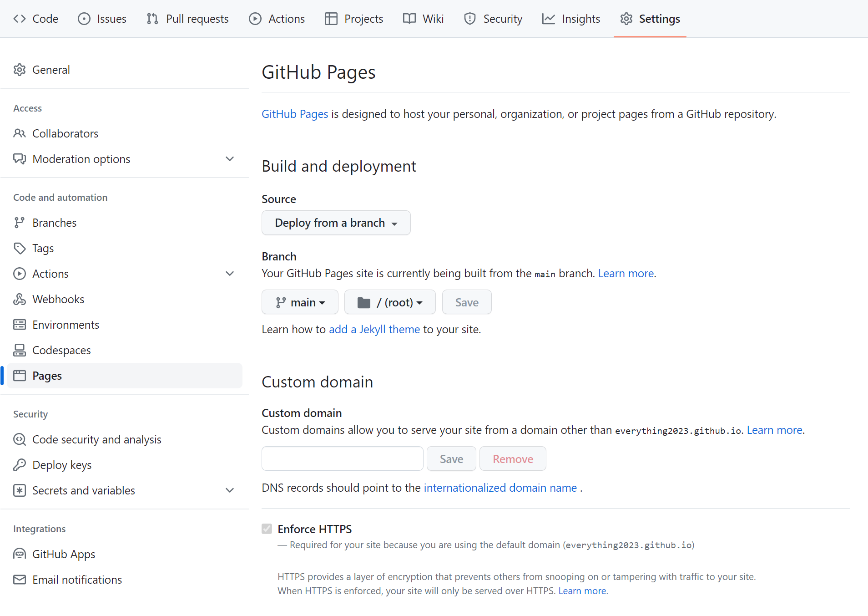Screen dimensions: 868x616
Task: Click the Pages browser icon in sidebar
Action: click(x=20, y=376)
